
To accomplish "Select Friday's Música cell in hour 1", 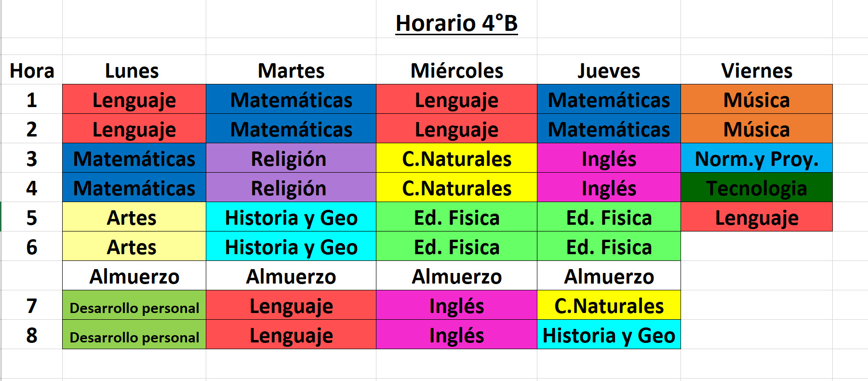I will [x=757, y=100].
